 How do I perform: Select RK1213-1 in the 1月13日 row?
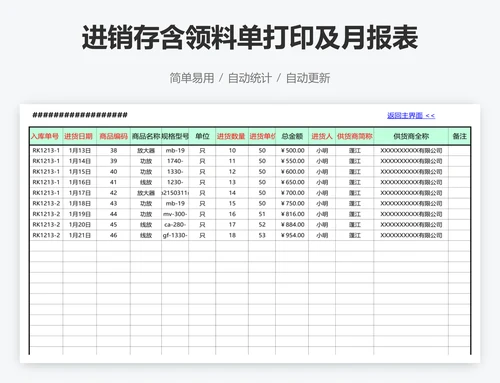click(x=46, y=151)
